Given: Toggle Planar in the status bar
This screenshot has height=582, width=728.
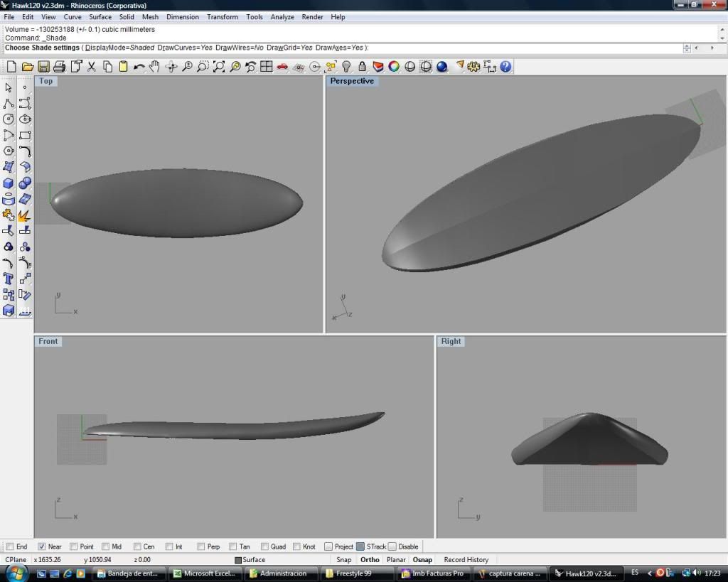Looking at the screenshot, I should [x=396, y=560].
